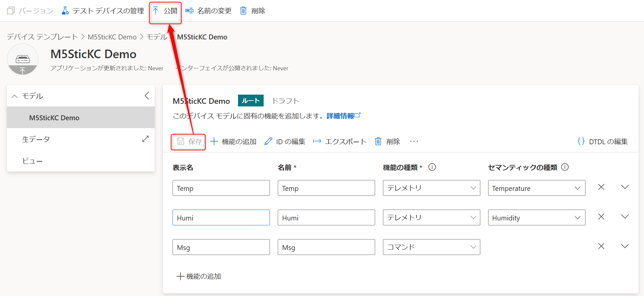Click the 詳細情報 link

(x=343, y=116)
